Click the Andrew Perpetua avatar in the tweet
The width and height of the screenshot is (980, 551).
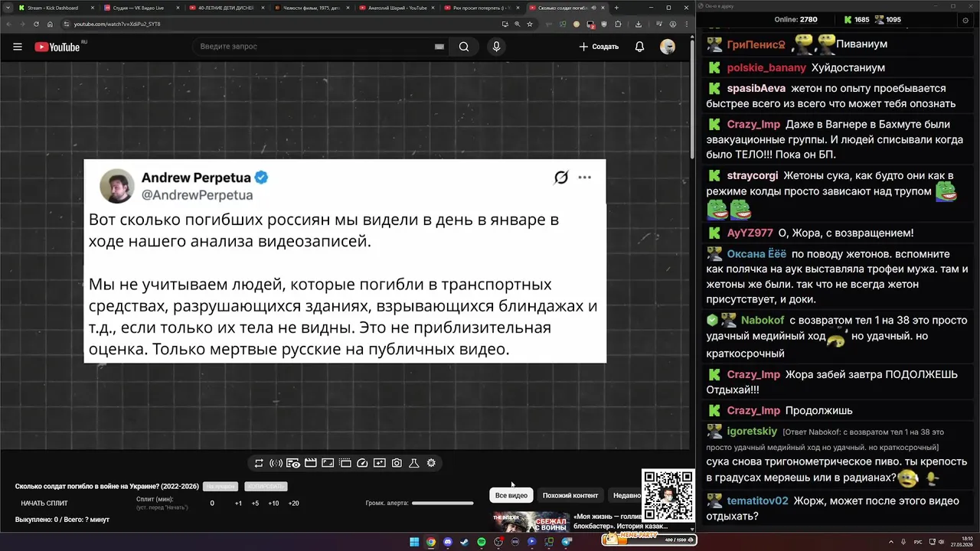coord(117,186)
